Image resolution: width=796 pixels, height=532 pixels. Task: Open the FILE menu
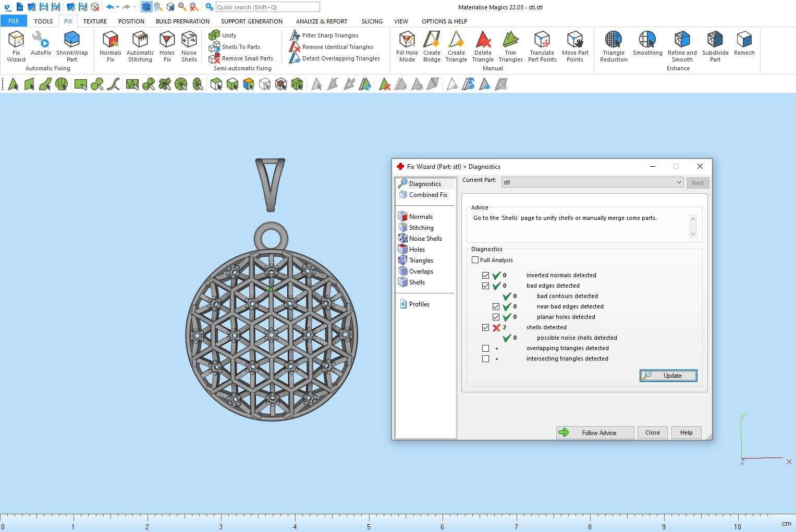(14, 21)
